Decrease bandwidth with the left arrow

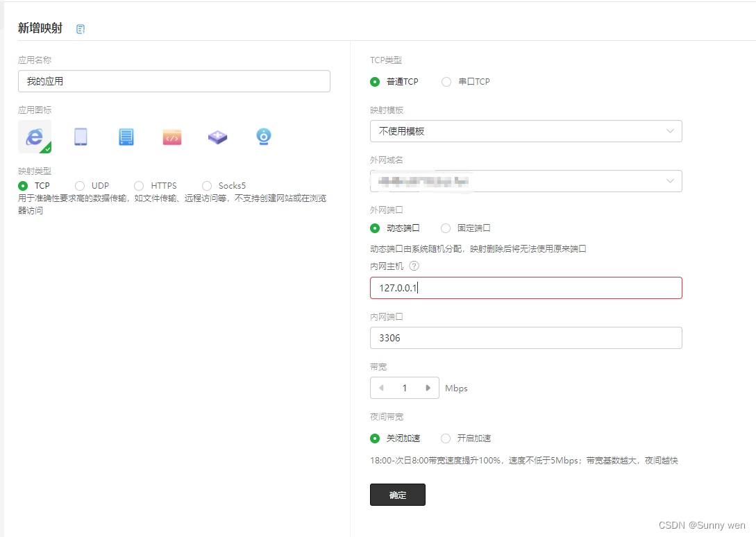coord(381,388)
